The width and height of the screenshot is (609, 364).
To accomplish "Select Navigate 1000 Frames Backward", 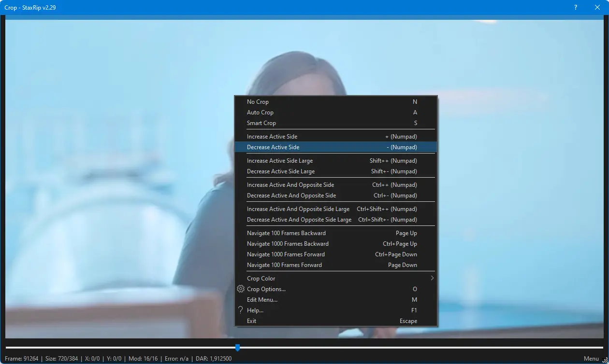I will (x=336, y=244).
